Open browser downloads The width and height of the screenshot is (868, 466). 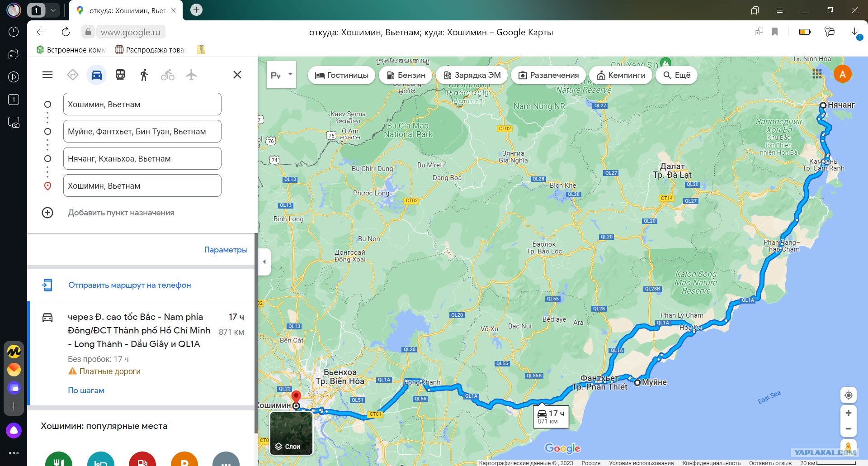coord(855,32)
